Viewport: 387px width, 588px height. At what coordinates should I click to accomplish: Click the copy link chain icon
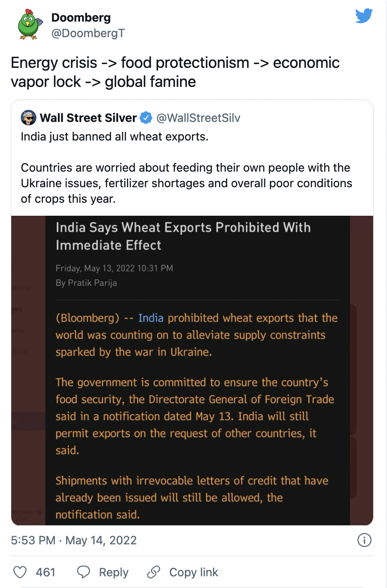pos(154,572)
